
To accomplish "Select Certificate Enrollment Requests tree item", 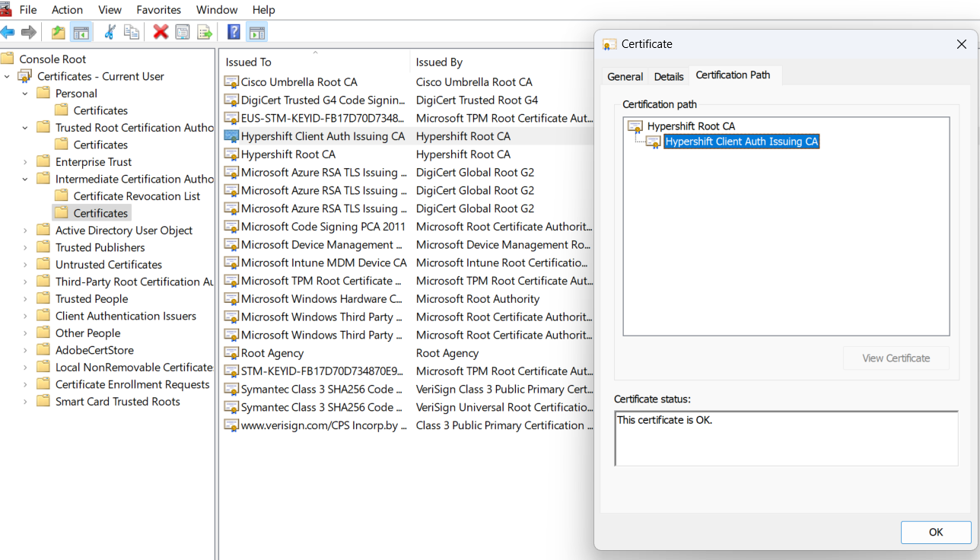I will click(132, 384).
